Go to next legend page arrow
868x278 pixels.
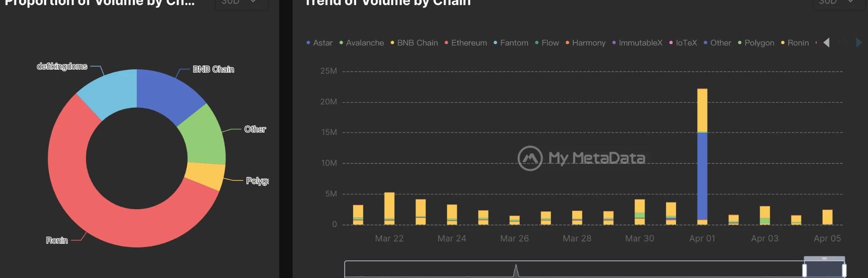(859, 42)
